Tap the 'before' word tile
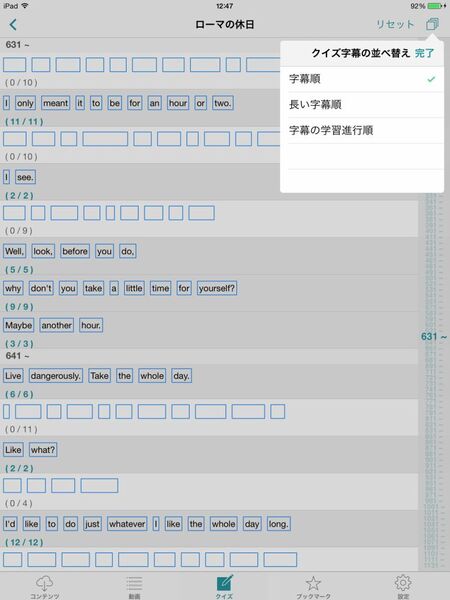450x600 pixels. pos(75,251)
